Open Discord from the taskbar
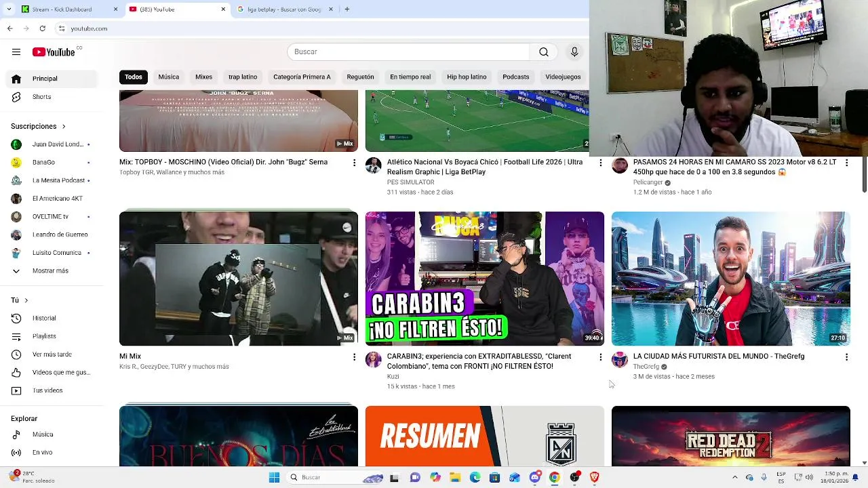The height and width of the screenshot is (488, 868). pos(535,477)
